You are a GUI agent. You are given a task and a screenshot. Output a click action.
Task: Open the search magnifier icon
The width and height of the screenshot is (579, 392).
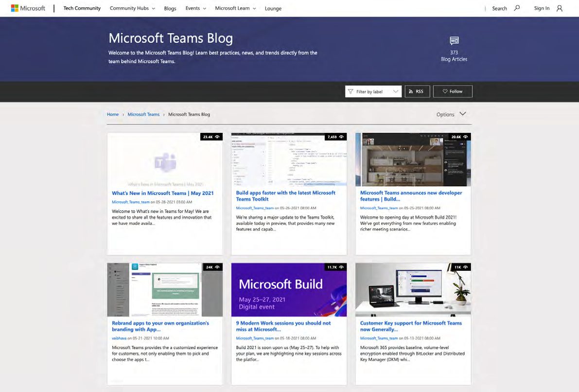(517, 8)
